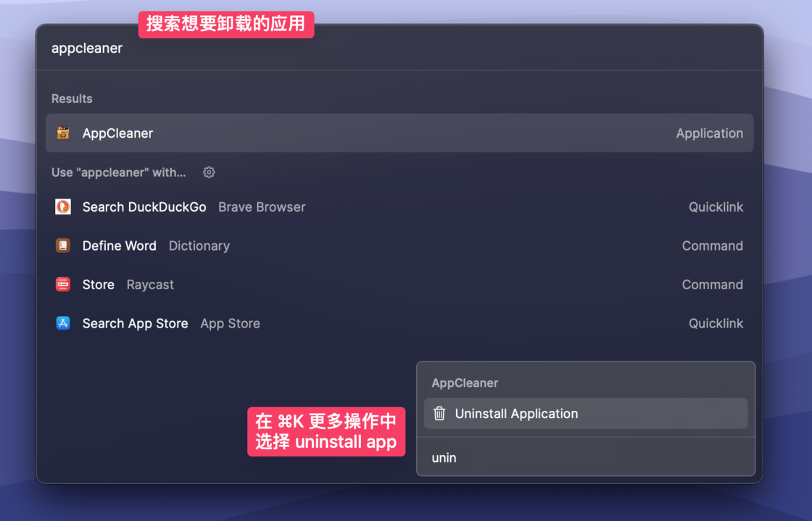
Task: Click Command label on Define Word row
Action: pyautogui.click(x=712, y=246)
